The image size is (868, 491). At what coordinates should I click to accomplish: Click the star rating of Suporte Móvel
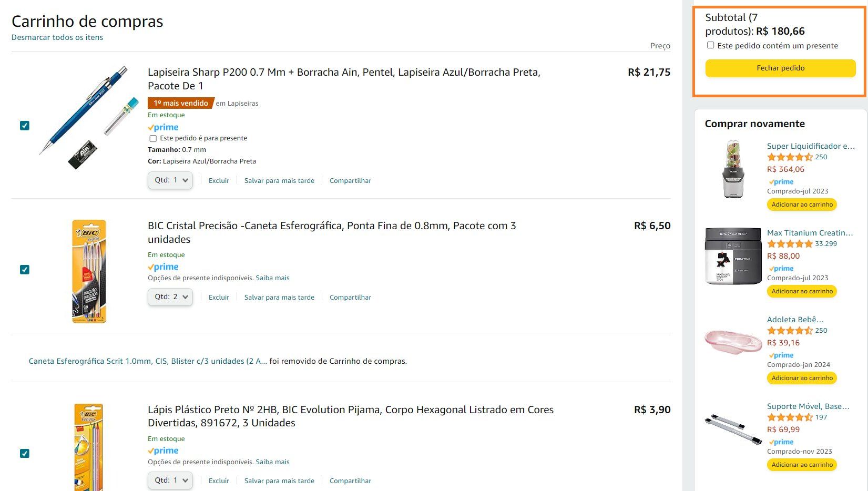pyautogui.click(x=790, y=417)
